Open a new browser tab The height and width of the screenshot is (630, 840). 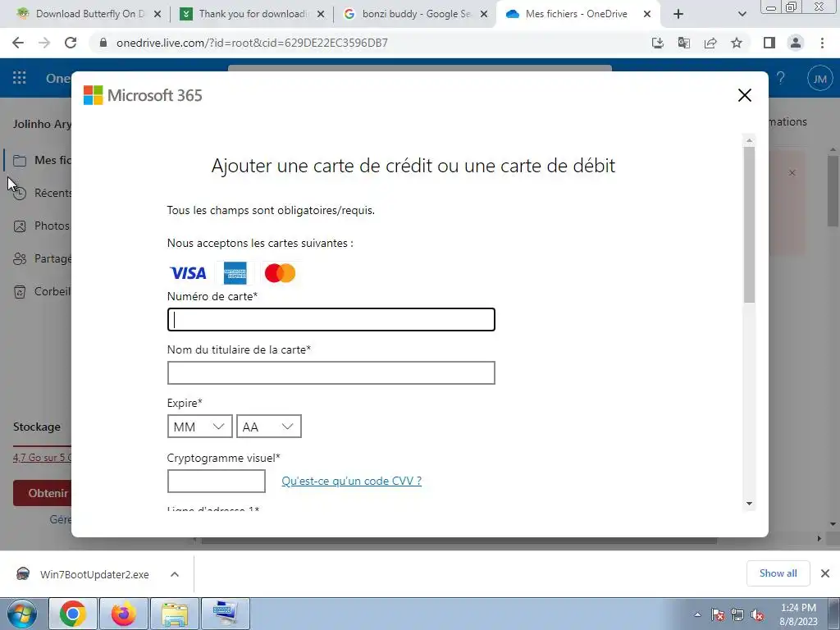(678, 14)
